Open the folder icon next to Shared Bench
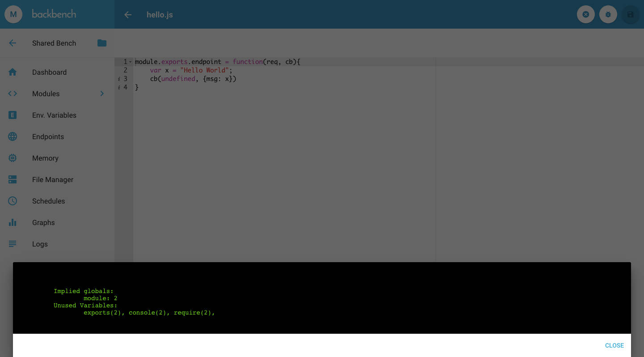This screenshot has height=357, width=644. 102,43
